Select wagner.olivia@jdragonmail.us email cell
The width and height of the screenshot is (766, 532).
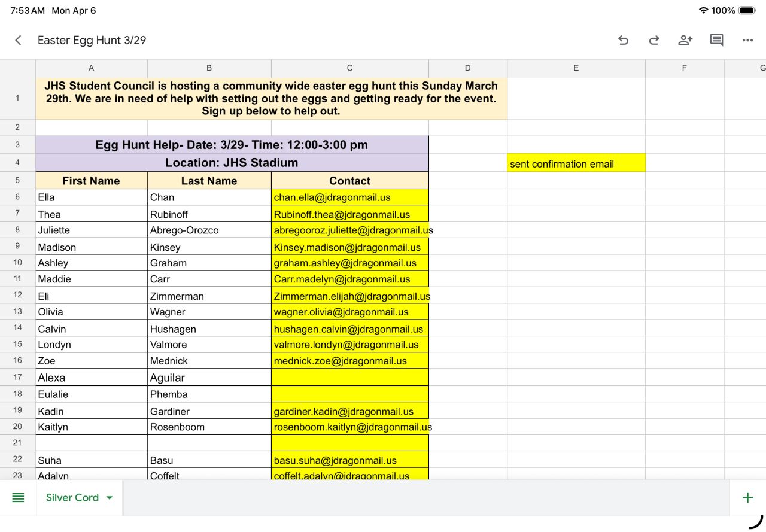[x=350, y=312]
